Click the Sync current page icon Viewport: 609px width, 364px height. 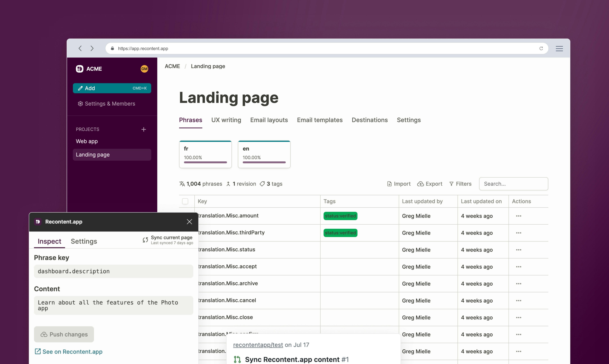pos(145,240)
